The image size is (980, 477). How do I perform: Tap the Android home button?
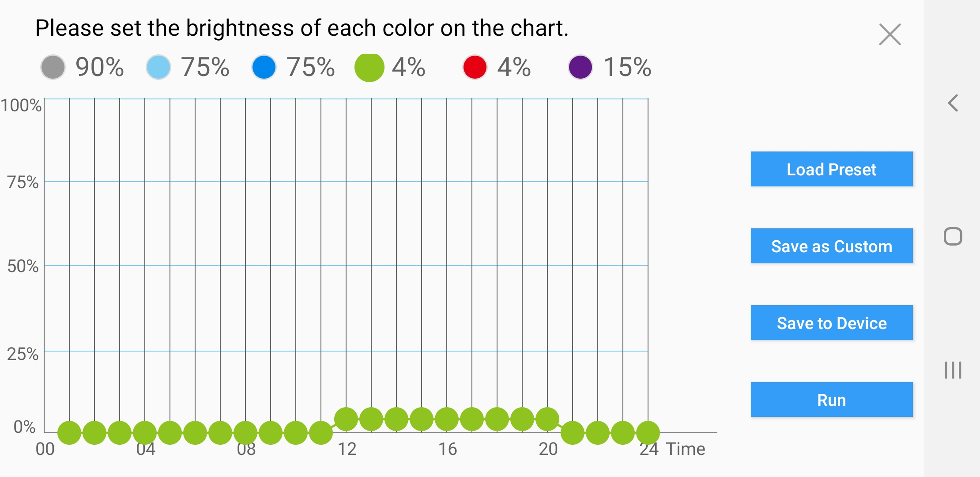tap(953, 236)
